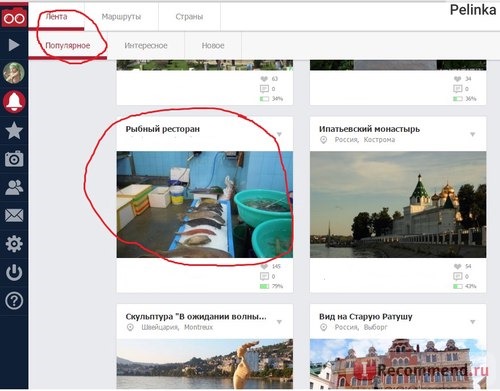Click the Швейцария country link
The height and width of the screenshot is (391, 500).
click(x=160, y=327)
